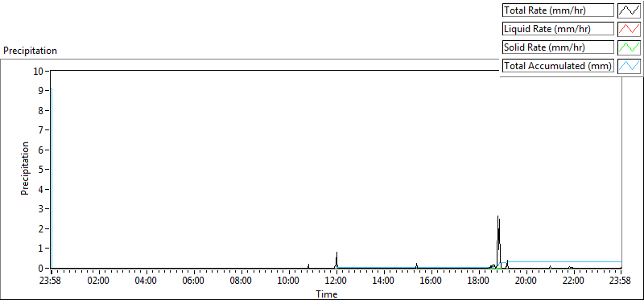Click the blue Total Accumulated plot icon

pos(629,66)
